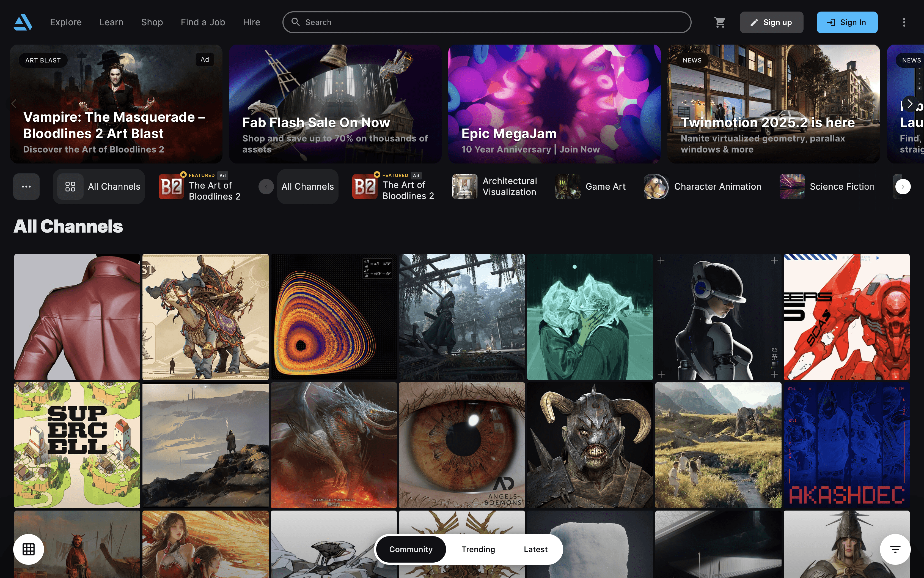Open the anime girls with orange swirls artwork
924x578 pixels.
click(205, 544)
